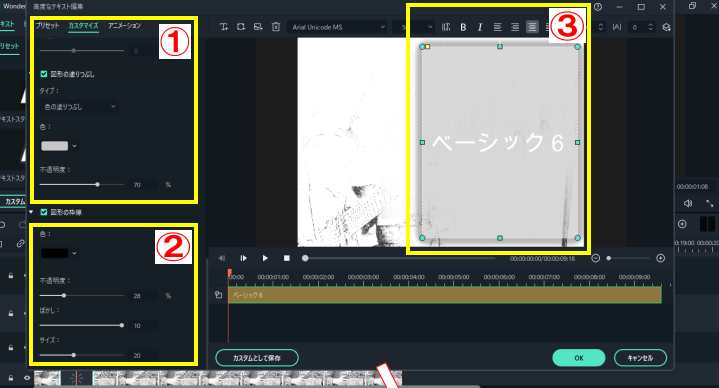This screenshot has height=388, width=719.
Task: Click the カスタムとして保存 button
Action: click(257, 358)
